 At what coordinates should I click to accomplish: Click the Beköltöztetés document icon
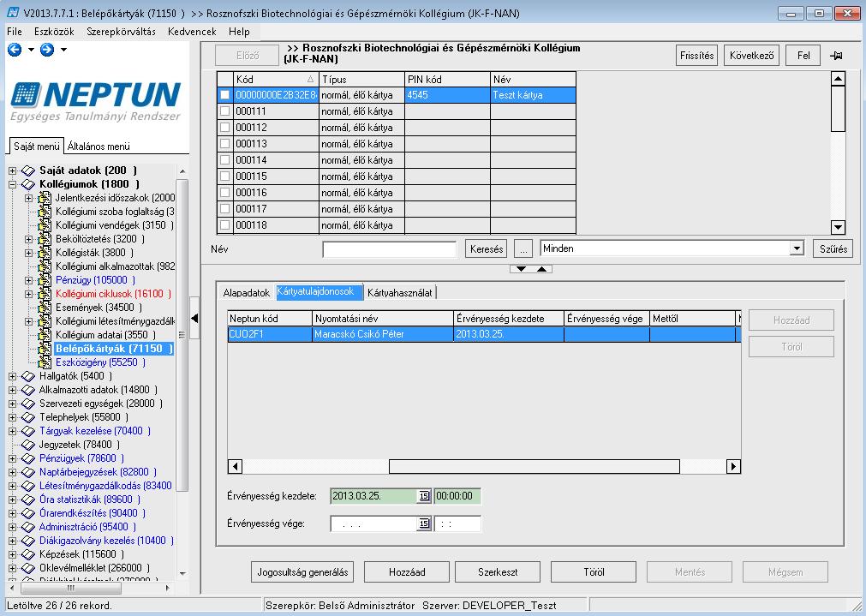[45, 239]
